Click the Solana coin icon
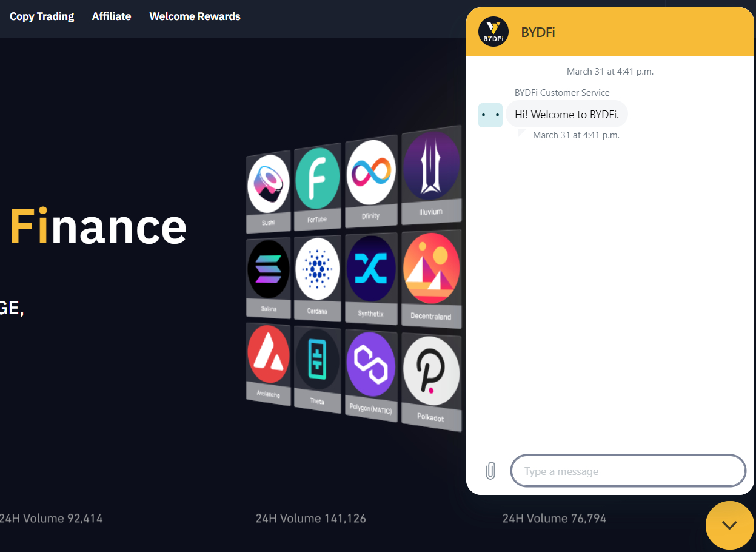Image resolution: width=756 pixels, height=552 pixels. [268, 269]
